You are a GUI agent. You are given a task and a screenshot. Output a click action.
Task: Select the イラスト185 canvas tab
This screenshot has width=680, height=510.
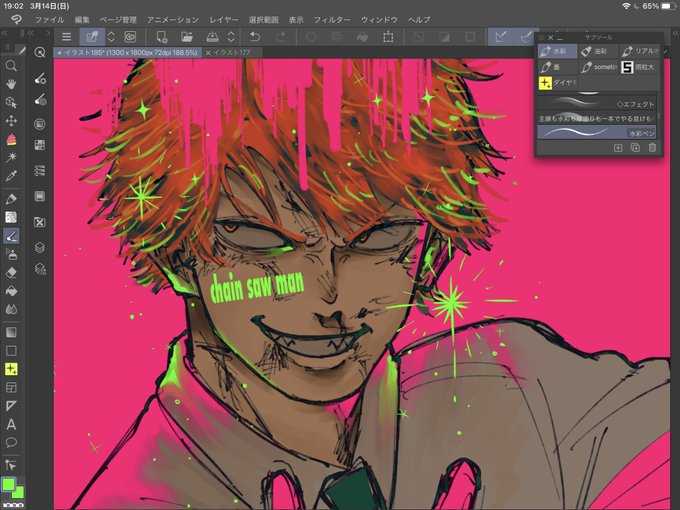128,52
